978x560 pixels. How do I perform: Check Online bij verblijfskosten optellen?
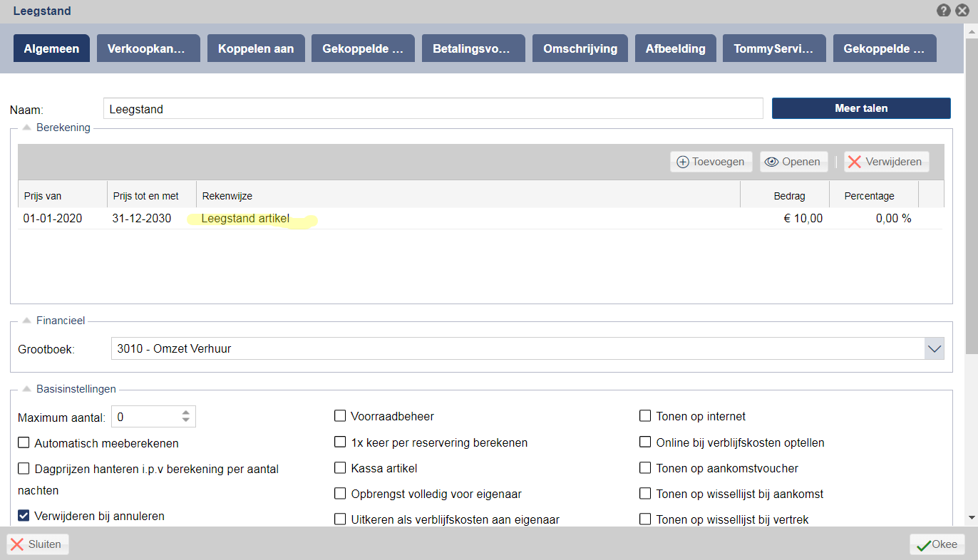point(645,442)
